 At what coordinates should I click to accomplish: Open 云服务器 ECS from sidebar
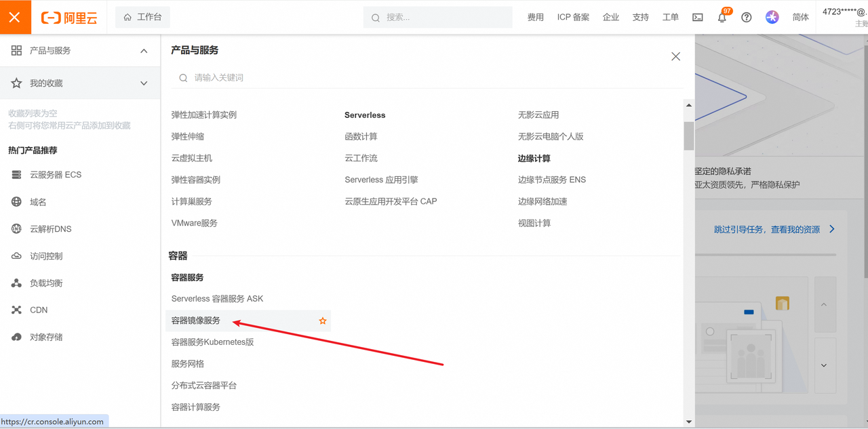pos(56,175)
